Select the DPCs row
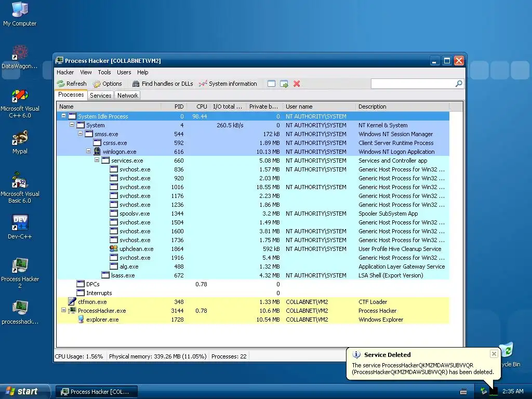This screenshot has height=399, width=532. tap(253, 284)
